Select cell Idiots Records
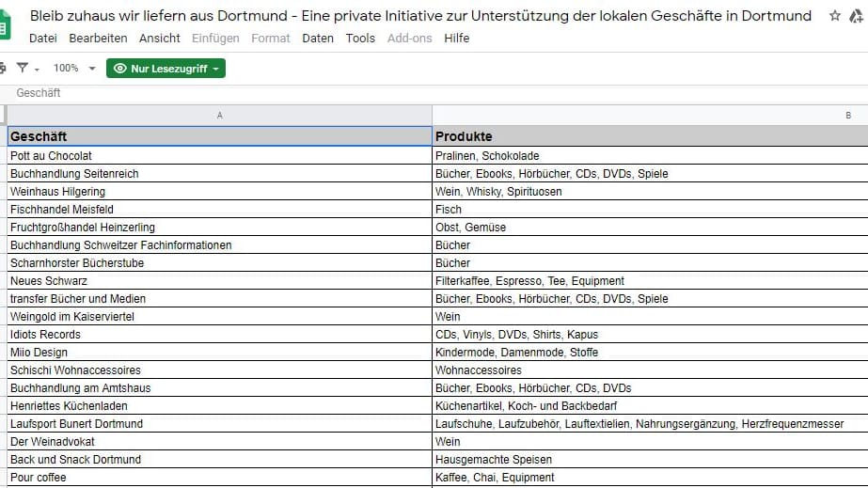This screenshot has width=868, height=488. [220, 334]
